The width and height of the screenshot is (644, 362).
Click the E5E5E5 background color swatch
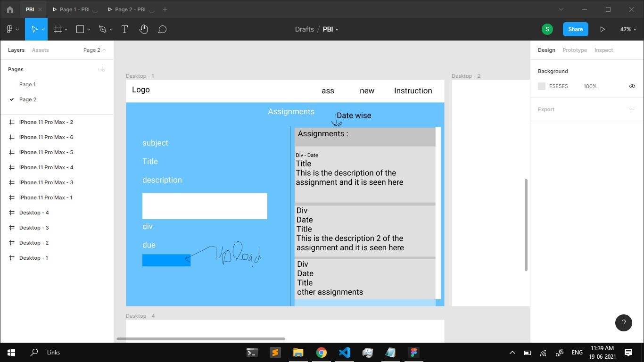(x=542, y=86)
